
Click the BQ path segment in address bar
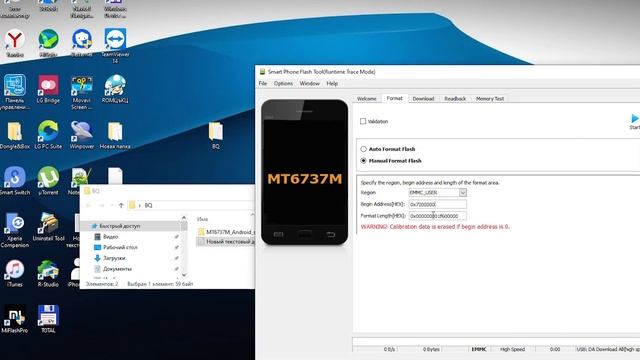click(148, 205)
